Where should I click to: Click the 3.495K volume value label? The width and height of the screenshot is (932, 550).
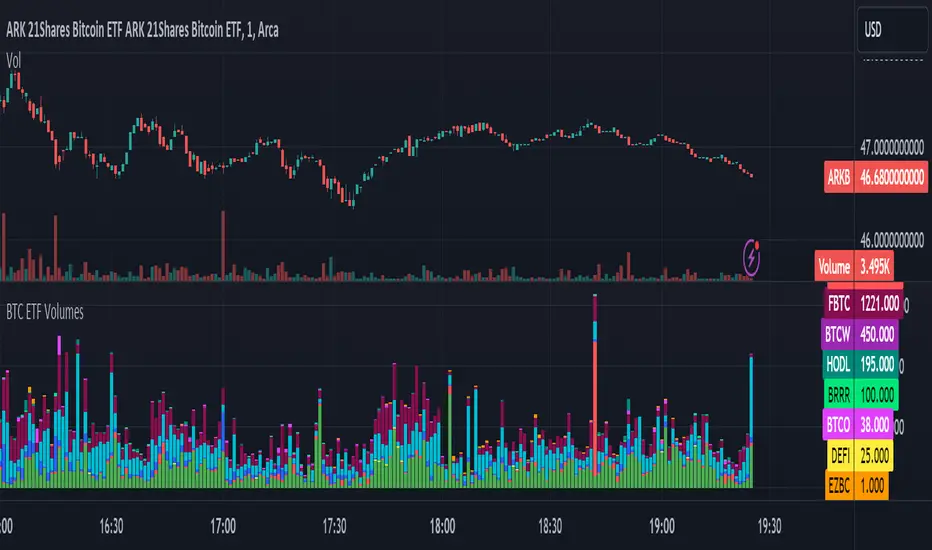coord(876,267)
